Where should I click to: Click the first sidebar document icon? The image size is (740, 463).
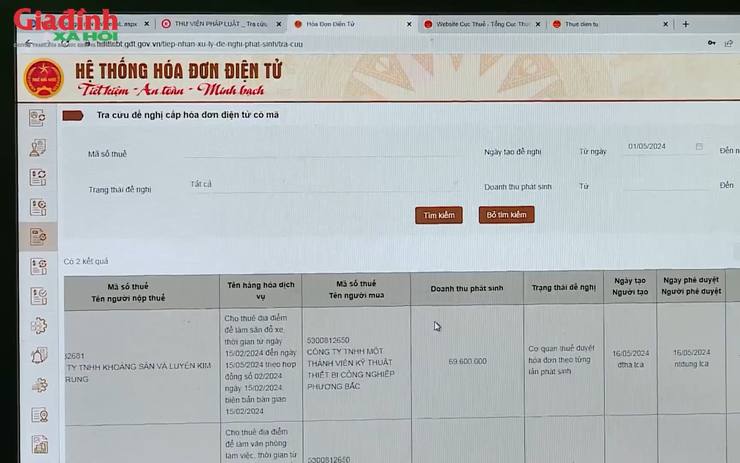click(38, 118)
